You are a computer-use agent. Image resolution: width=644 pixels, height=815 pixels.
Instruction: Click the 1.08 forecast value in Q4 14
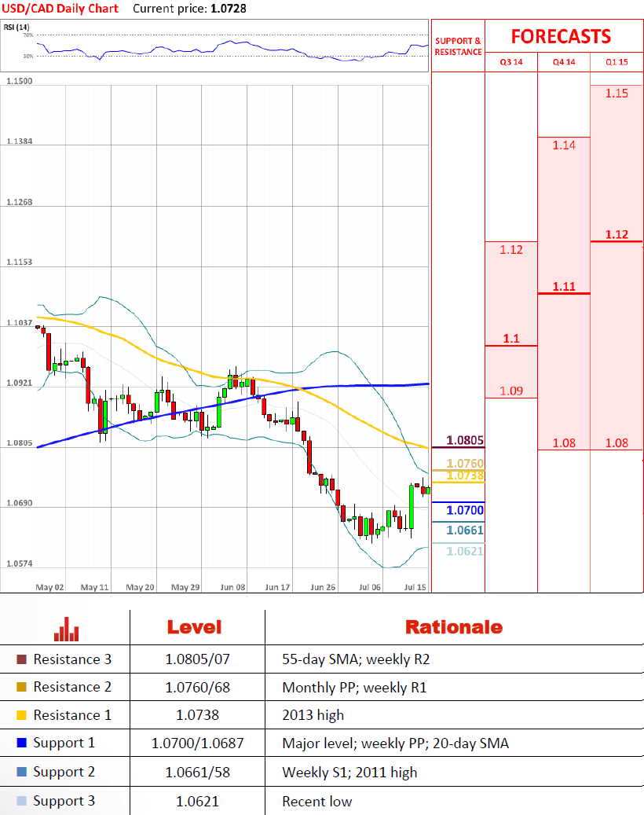click(564, 443)
